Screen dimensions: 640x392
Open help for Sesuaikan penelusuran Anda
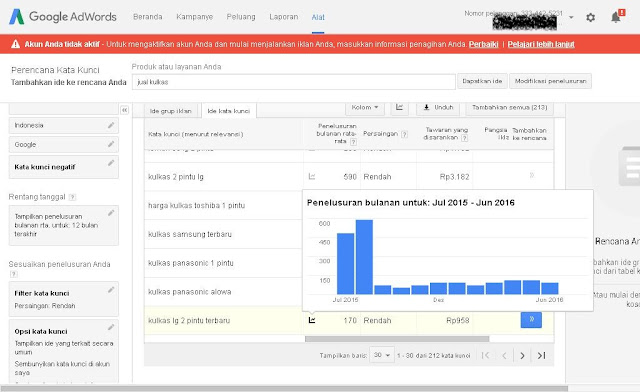(x=13, y=274)
